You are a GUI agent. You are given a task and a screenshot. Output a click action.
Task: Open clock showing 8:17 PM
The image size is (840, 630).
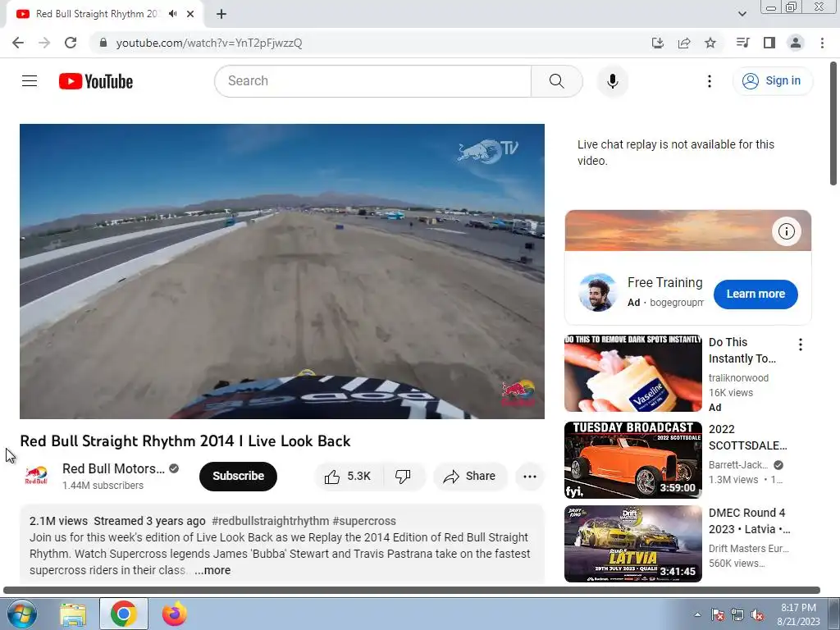pyautogui.click(x=798, y=614)
